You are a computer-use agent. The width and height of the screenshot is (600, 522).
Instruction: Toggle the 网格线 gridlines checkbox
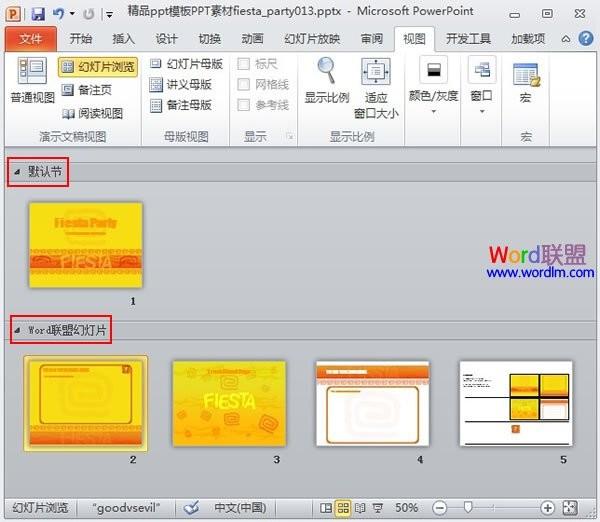243,84
